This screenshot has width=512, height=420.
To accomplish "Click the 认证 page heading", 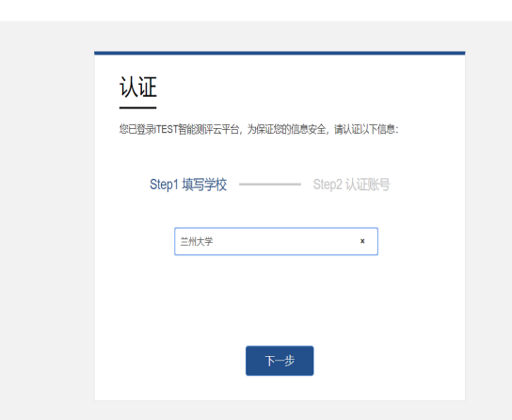I will 138,87.
